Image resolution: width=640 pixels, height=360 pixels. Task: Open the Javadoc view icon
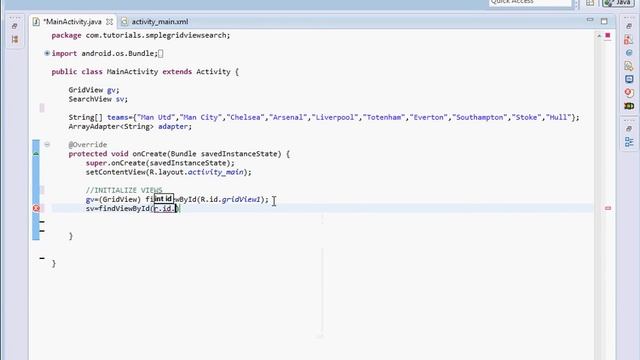point(629,53)
